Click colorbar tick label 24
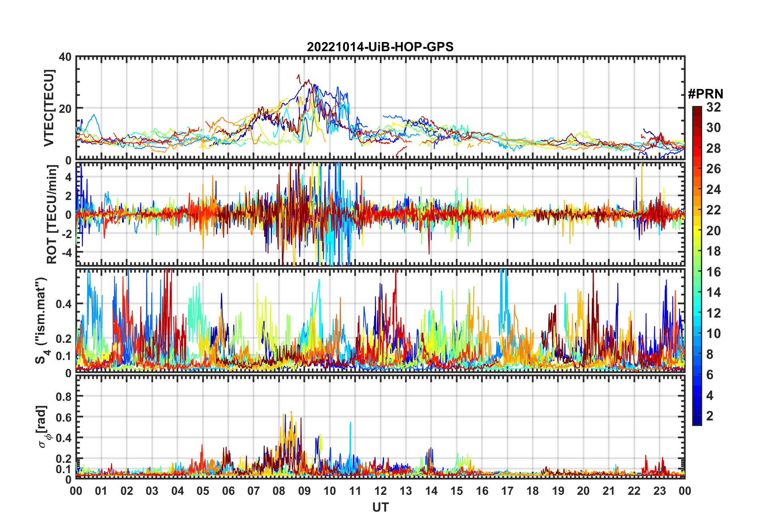The height and width of the screenshot is (532, 761). pos(713,189)
